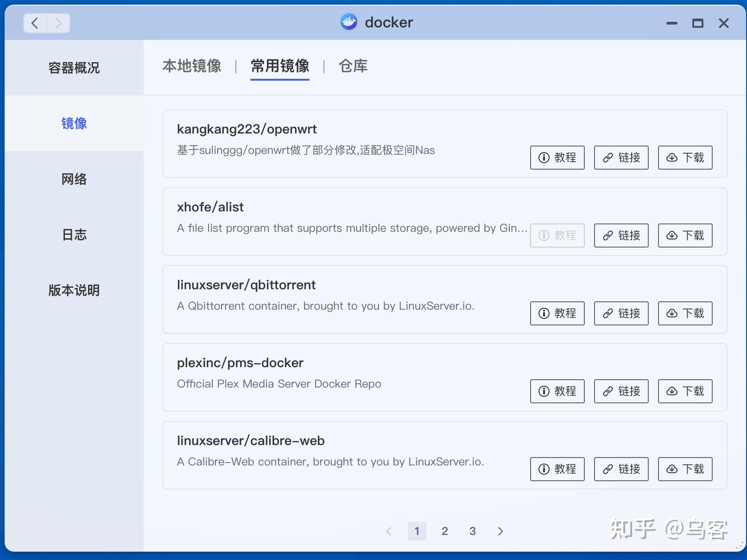Go to page 1 of image list
The image size is (747, 560).
point(417,531)
